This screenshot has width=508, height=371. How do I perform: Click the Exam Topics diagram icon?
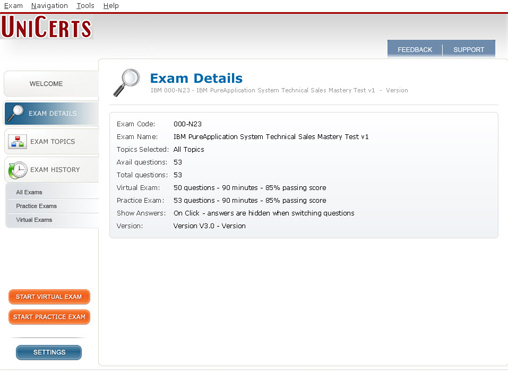tap(17, 142)
